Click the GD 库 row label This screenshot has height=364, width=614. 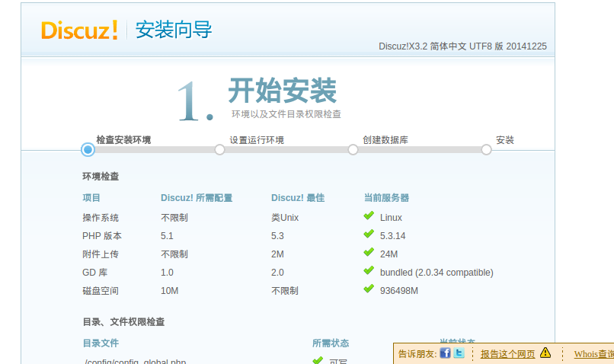tap(94, 273)
